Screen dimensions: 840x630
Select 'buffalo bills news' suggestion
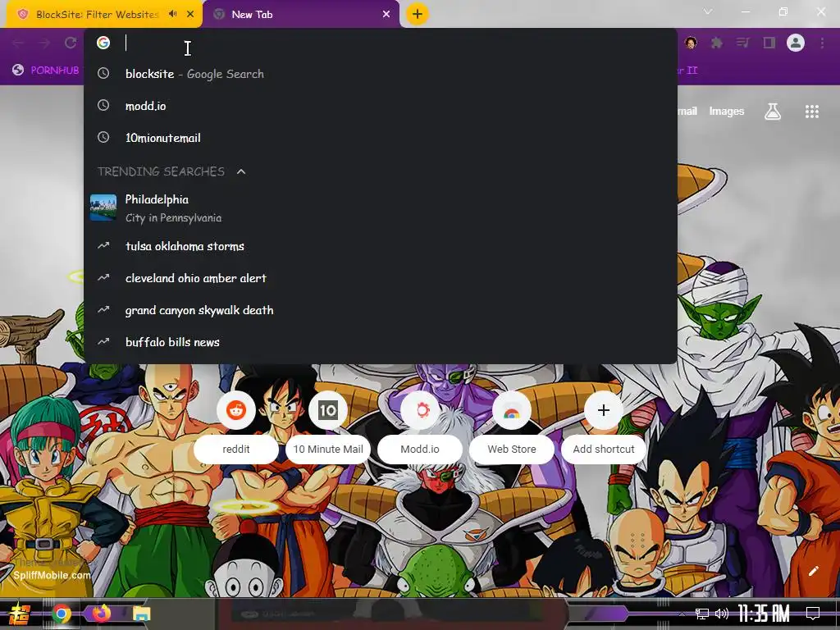point(381,342)
